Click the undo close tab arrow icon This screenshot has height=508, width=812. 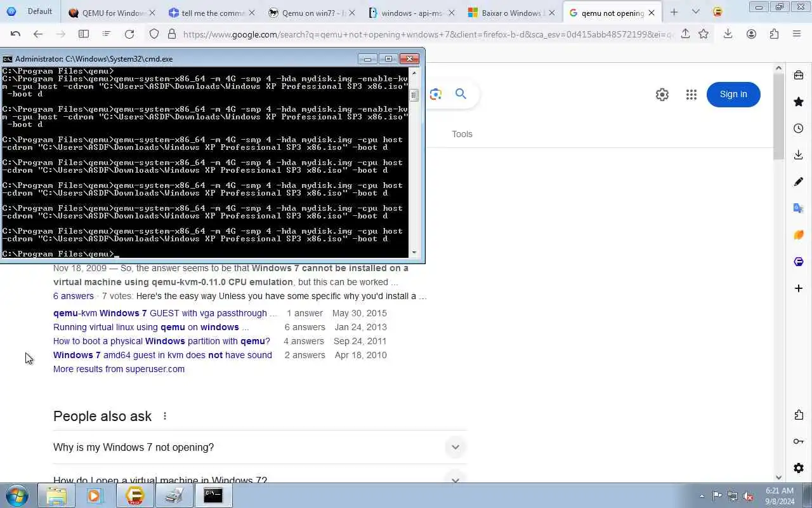(15, 34)
